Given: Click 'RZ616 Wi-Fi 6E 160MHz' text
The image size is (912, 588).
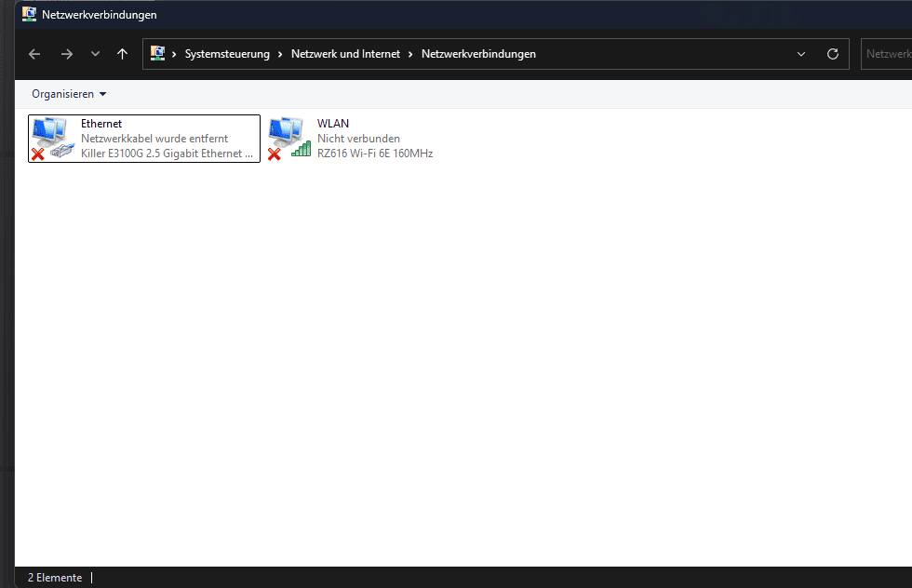Looking at the screenshot, I should tap(374, 154).
